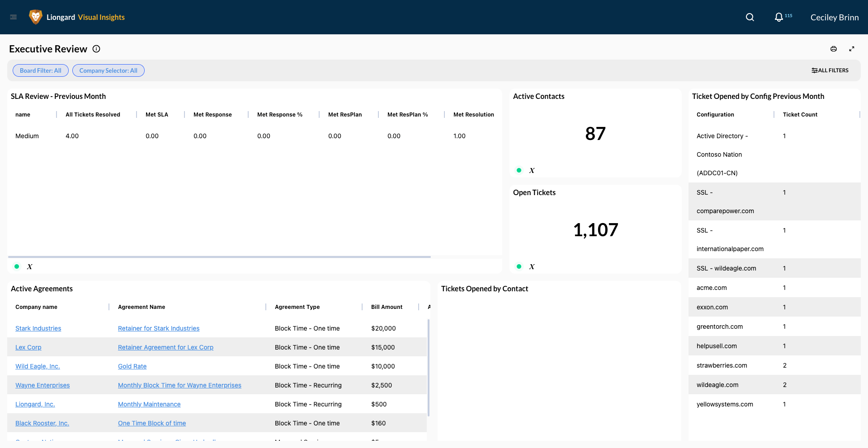Sort by Configuration column header
This screenshot has width=868, height=448.
point(715,115)
